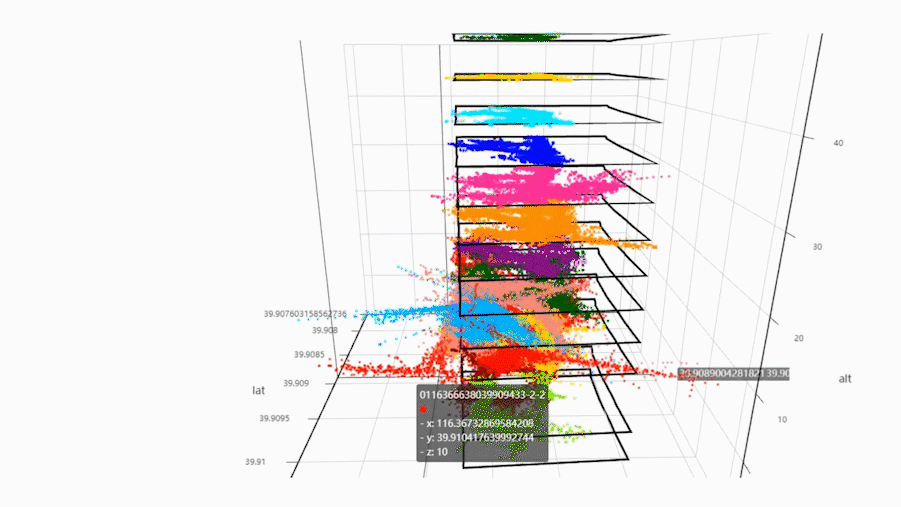Click the gray axis hover label at right
Image resolution: width=901 pixels, height=507 pixels.
[734, 374]
